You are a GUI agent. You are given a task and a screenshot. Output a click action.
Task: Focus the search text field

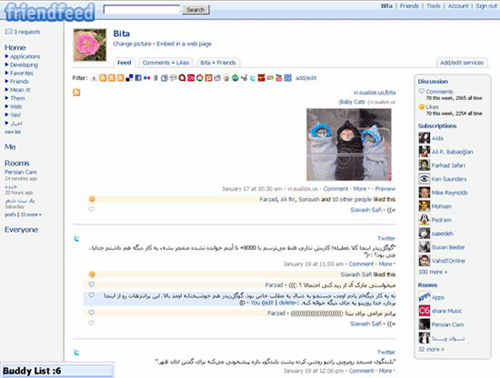click(x=142, y=10)
